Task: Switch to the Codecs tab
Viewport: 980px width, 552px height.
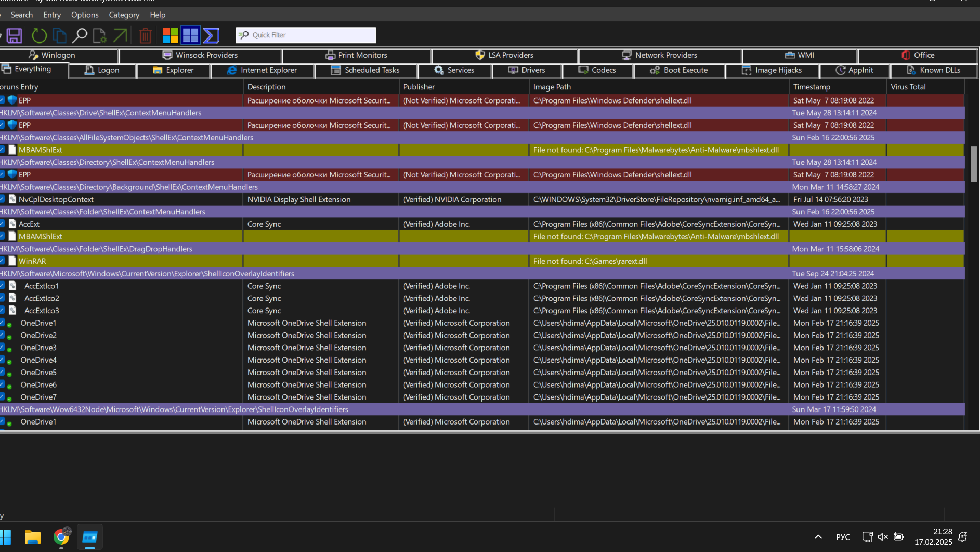Action: tap(597, 70)
